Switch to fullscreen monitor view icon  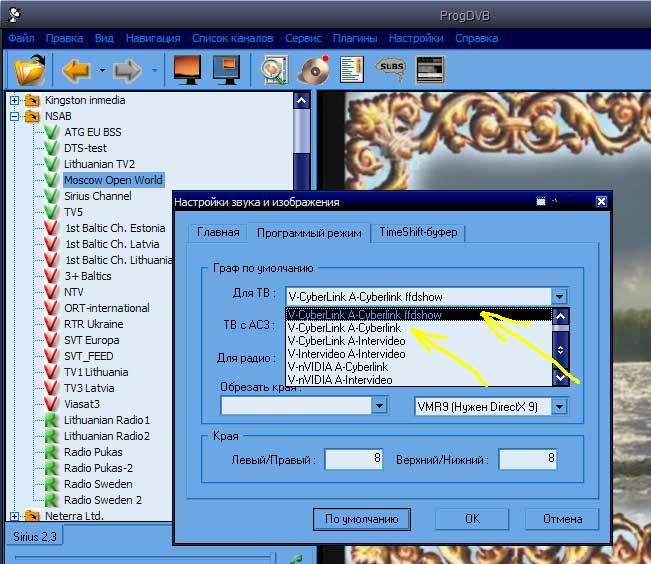click(x=188, y=69)
